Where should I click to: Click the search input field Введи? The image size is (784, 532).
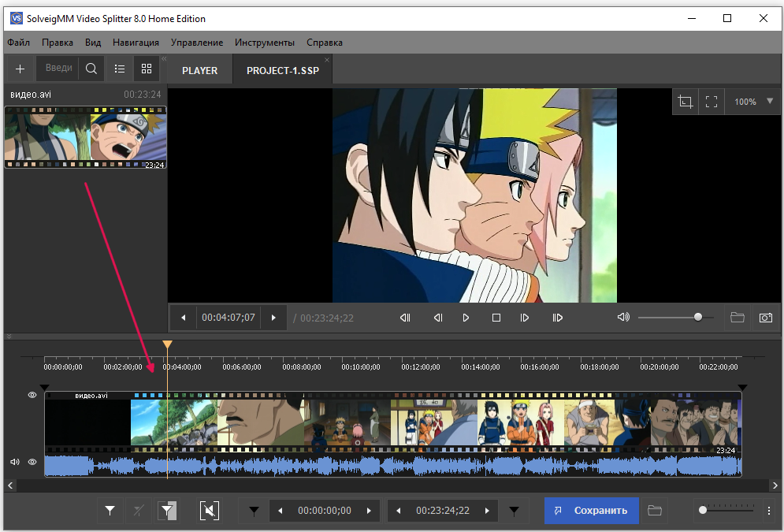58,69
